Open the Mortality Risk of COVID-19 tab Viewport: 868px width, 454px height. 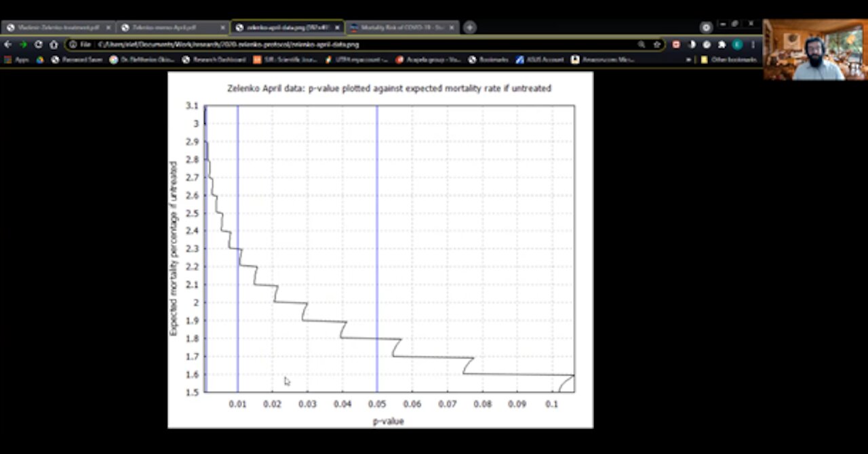pos(403,28)
